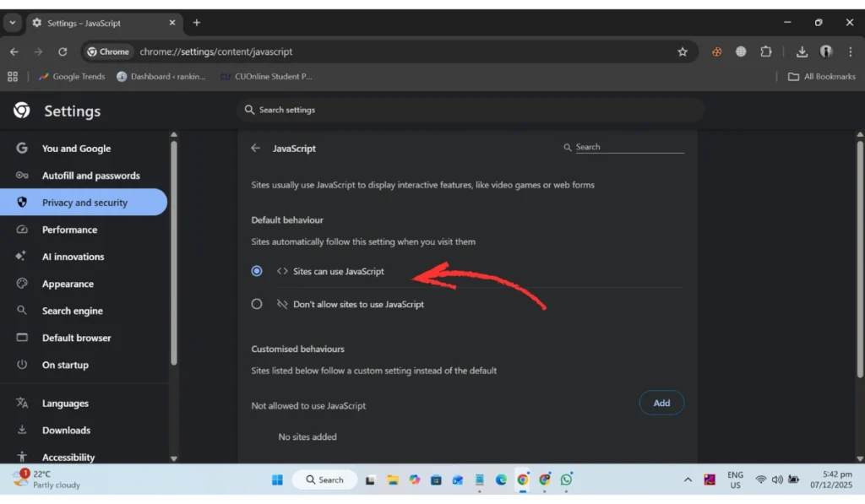
Task: Click the Add button for blocked sites
Action: coord(661,403)
